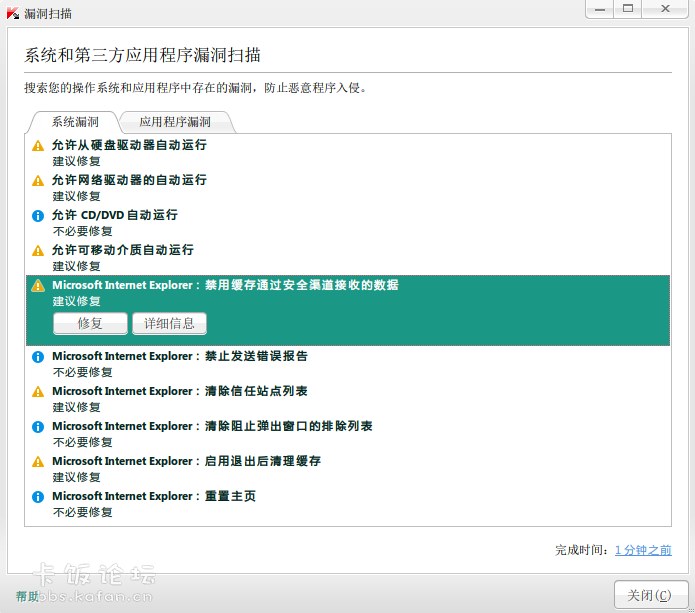Click the 修复 button
The image size is (695, 613).
[90, 324]
